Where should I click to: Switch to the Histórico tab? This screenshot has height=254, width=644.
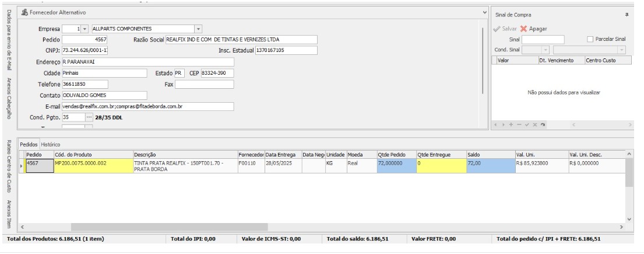pos(50,144)
